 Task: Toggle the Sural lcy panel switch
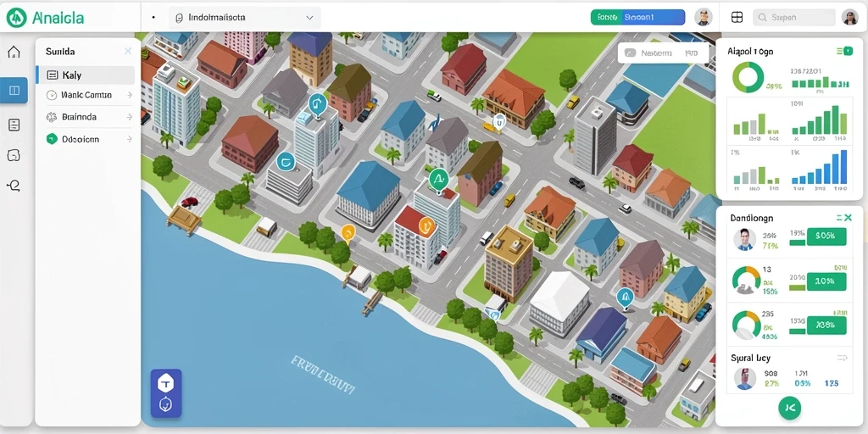pyautogui.click(x=843, y=359)
